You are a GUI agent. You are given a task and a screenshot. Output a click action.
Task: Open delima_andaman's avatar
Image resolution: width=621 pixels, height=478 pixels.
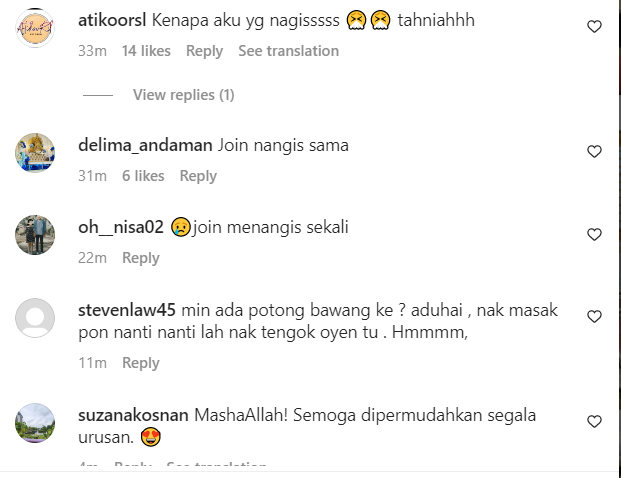point(35,152)
